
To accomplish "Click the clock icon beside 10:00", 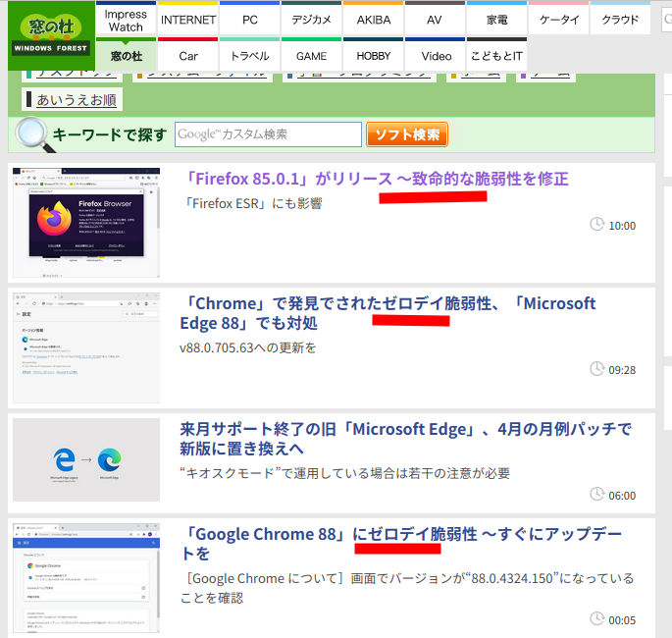I will [x=596, y=225].
